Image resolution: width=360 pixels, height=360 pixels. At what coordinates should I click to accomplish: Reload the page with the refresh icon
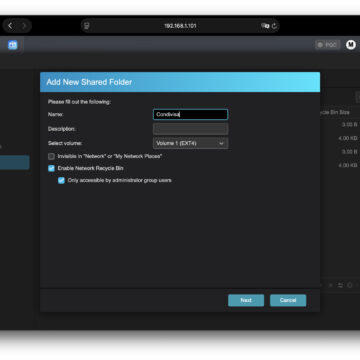274,26
